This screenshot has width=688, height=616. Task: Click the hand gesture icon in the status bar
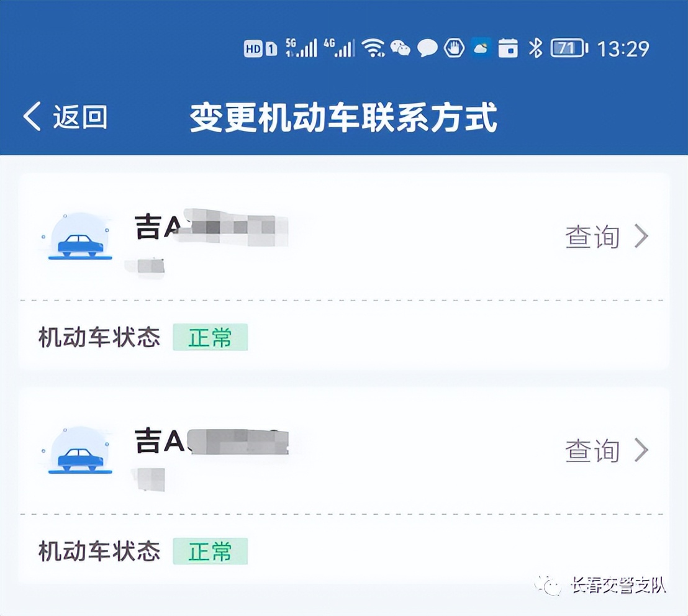click(454, 47)
